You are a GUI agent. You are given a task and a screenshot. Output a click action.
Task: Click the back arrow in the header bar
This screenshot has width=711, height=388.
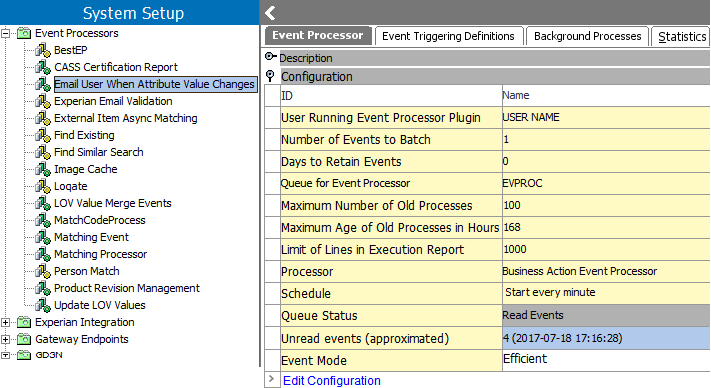(x=270, y=13)
